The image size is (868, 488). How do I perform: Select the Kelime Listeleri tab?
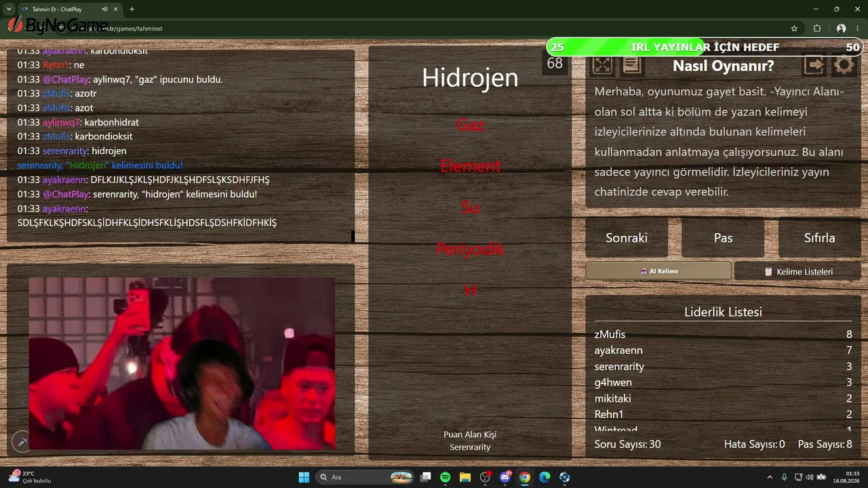tap(798, 271)
